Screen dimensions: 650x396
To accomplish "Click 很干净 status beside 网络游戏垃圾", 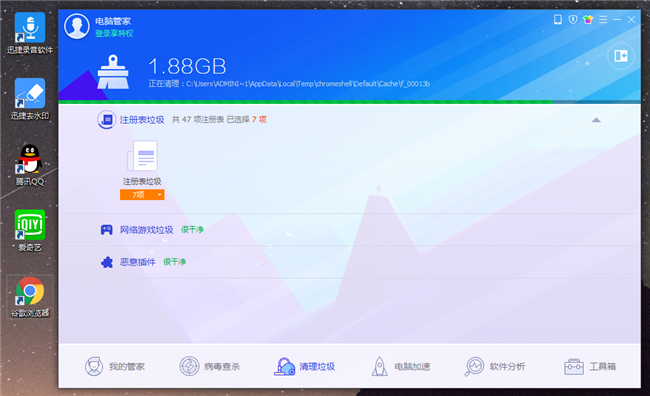I will click(x=192, y=229).
